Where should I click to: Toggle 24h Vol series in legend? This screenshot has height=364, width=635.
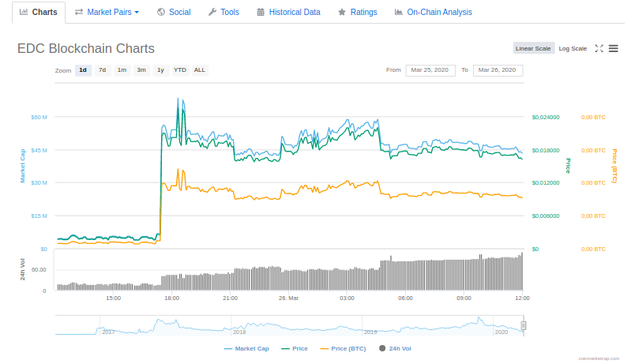395,349
